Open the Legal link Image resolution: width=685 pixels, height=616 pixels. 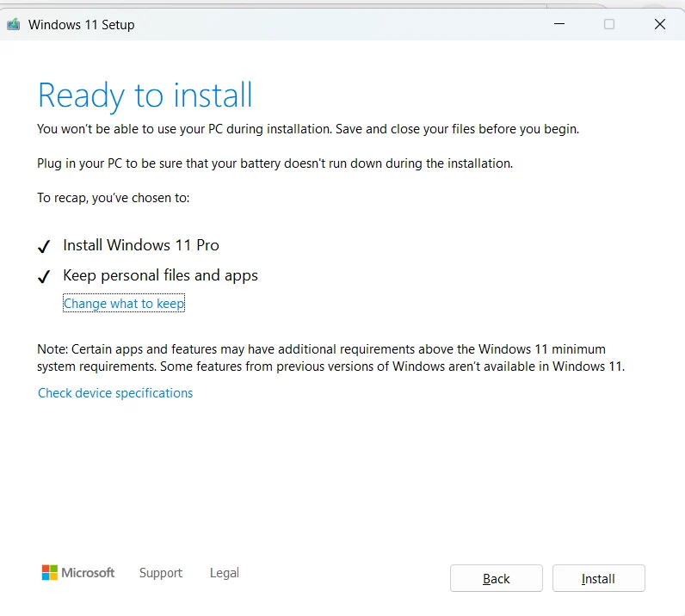tap(224, 573)
